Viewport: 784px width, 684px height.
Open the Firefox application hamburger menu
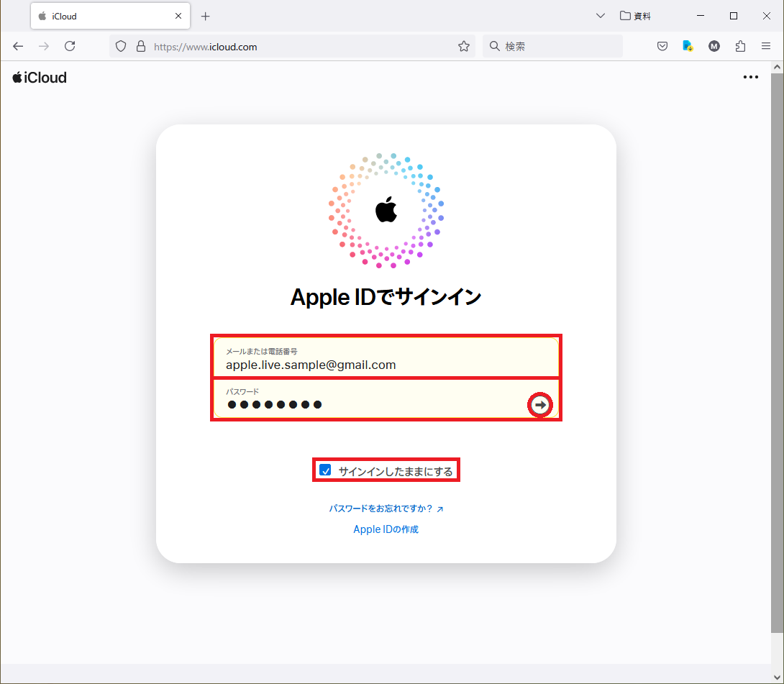coord(765,47)
